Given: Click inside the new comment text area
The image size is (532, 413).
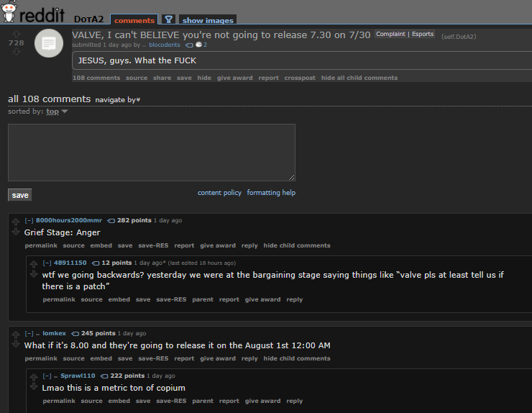Looking at the screenshot, I should [x=152, y=153].
